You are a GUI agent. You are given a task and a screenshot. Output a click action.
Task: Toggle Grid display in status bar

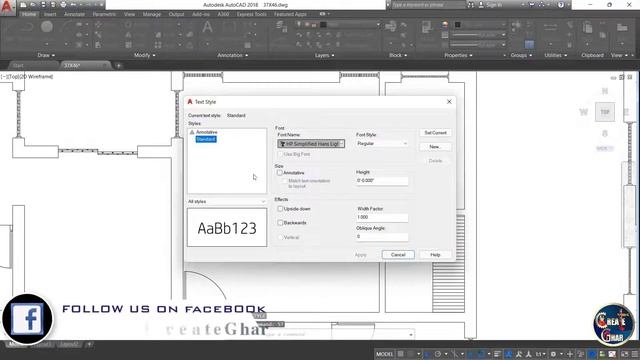[x=401, y=354]
